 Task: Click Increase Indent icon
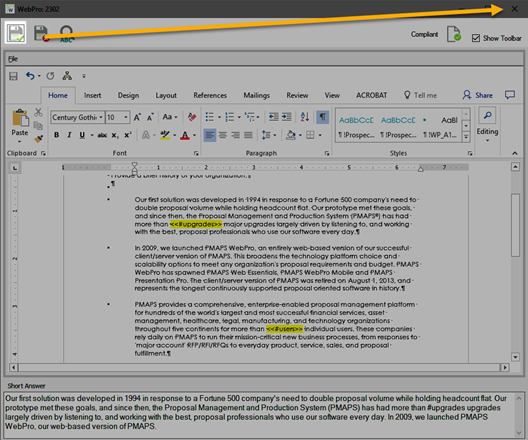pos(286,117)
